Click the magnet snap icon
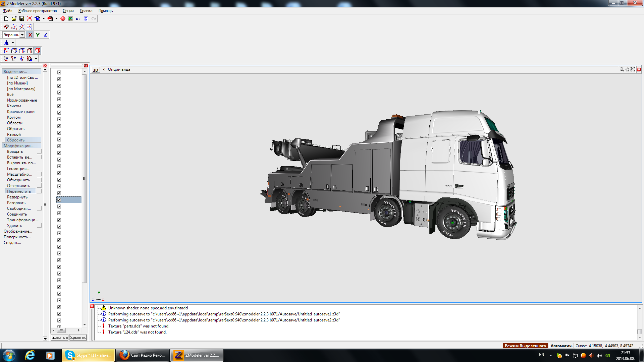 (x=6, y=27)
